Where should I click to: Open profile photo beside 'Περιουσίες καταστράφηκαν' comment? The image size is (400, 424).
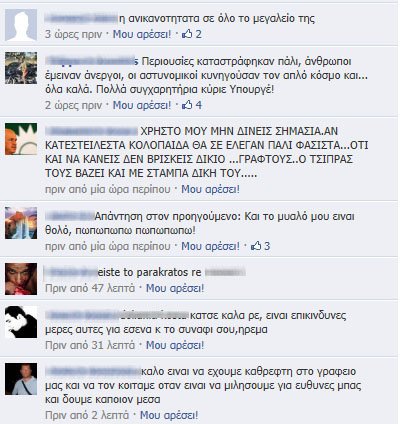[21, 68]
